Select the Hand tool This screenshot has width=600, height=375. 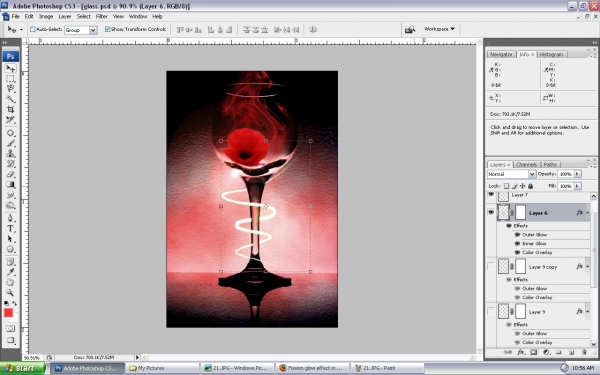tap(10, 283)
